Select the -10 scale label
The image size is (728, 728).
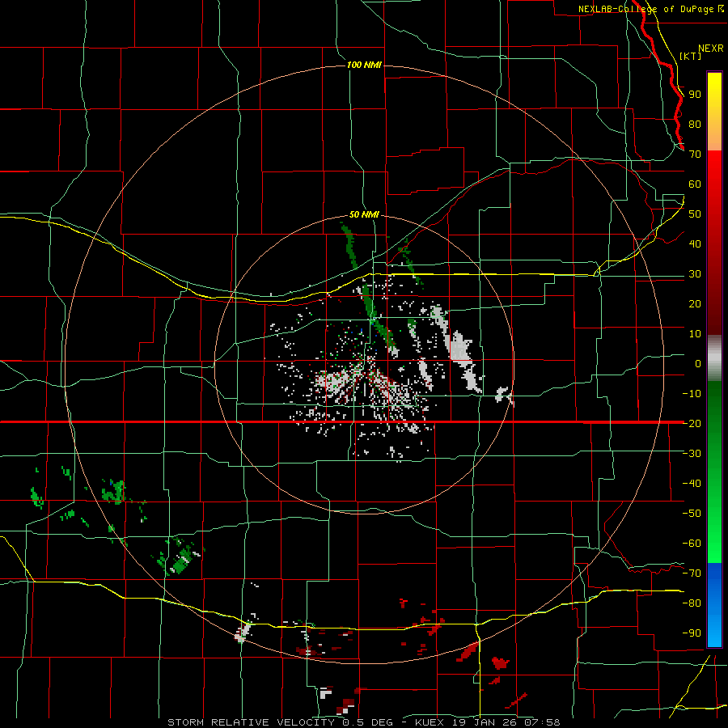tap(692, 394)
